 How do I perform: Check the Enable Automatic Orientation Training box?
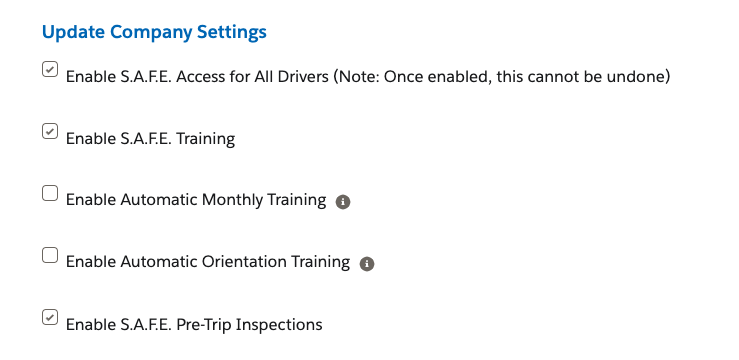[x=50, y=255]
